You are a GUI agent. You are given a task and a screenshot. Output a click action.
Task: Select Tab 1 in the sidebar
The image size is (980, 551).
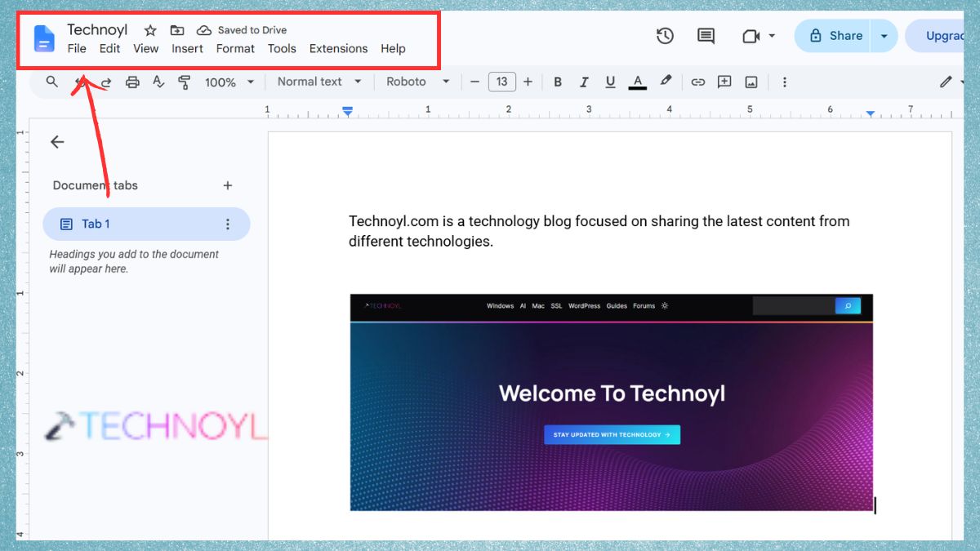146,224
